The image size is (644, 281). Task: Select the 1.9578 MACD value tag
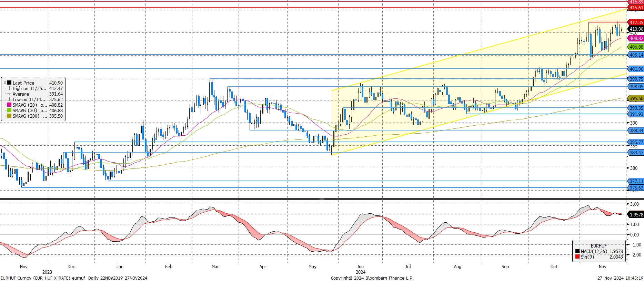[x=636, y=215]
